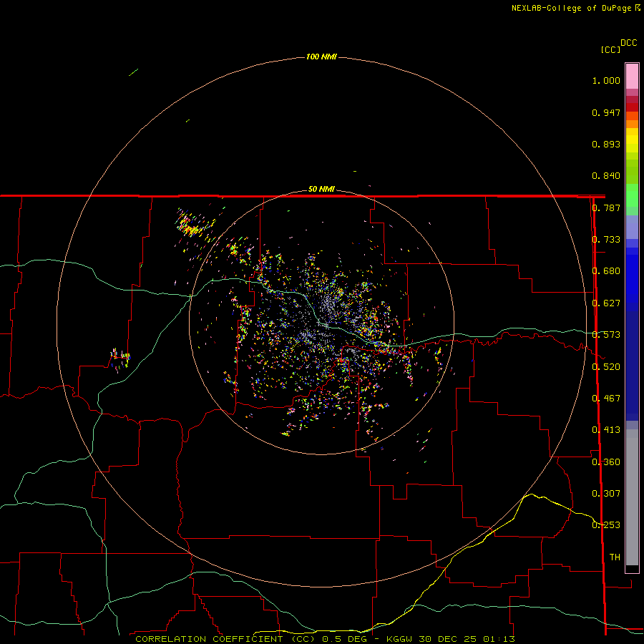This screenshot has height=644, width=644.
Task: Click the red swatch on the color bar
Action: (x=632, y=107)
